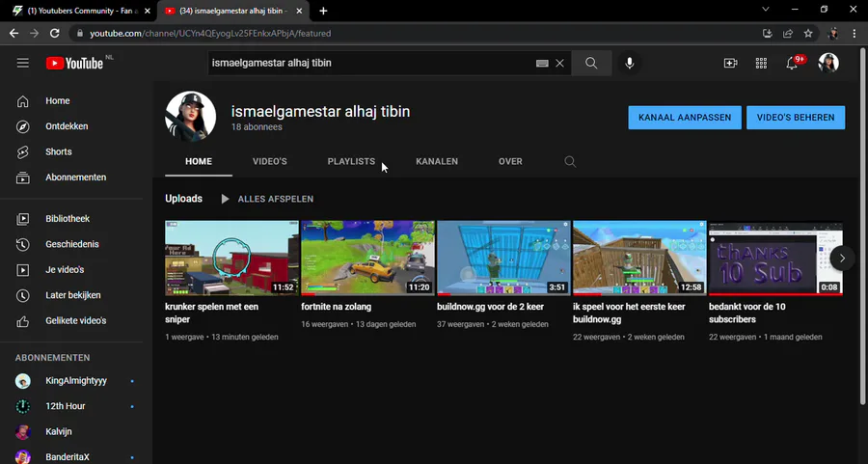The width and height of the screenshot is (868, 464).
Task: Open the 'buildnow.gg voor de 2 keer' thumbnail
Action: pyautogui.click(x=503, y=258)
